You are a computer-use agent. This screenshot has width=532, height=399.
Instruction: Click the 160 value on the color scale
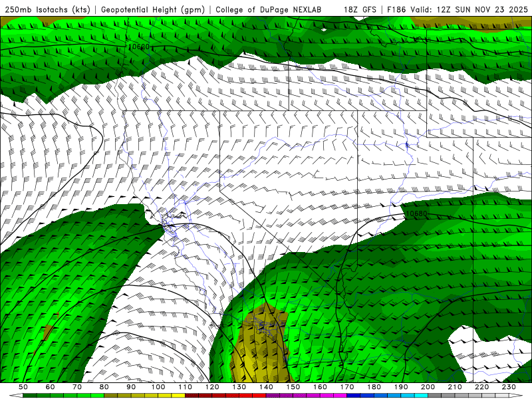tap(320, 387)
